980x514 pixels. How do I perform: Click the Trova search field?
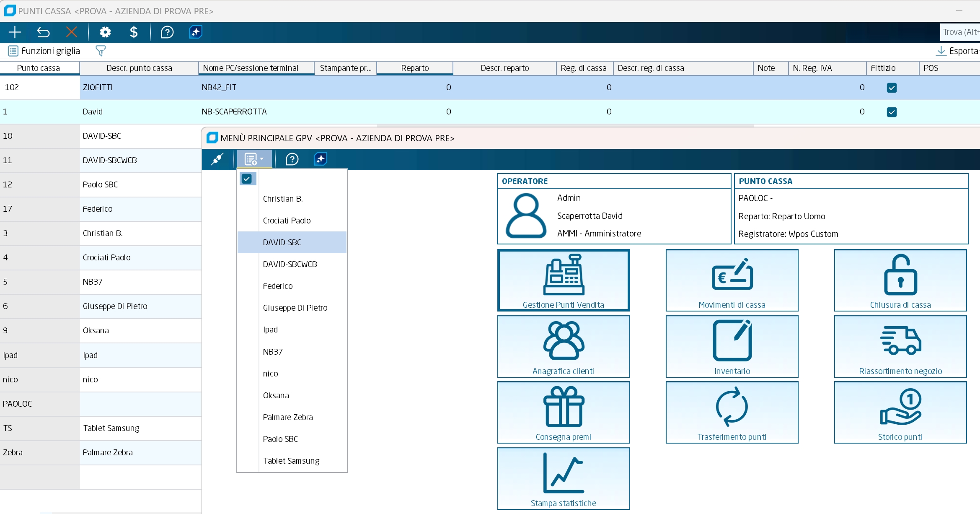point(960,32)
